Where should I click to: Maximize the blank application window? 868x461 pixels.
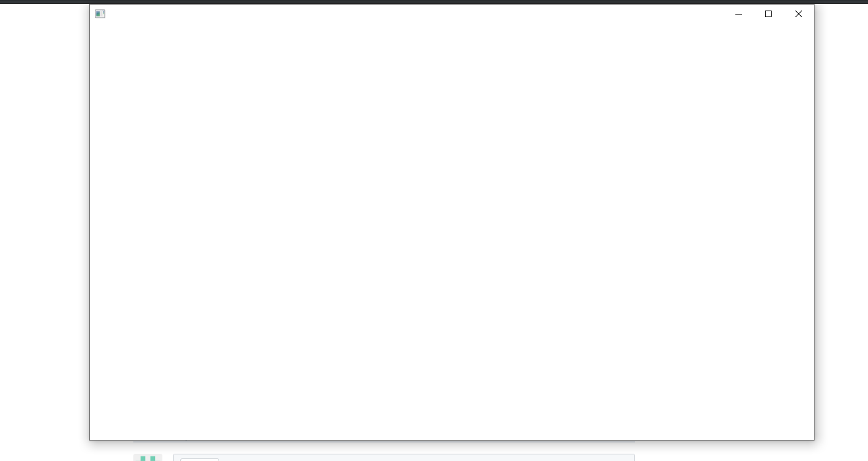point(768,14)
